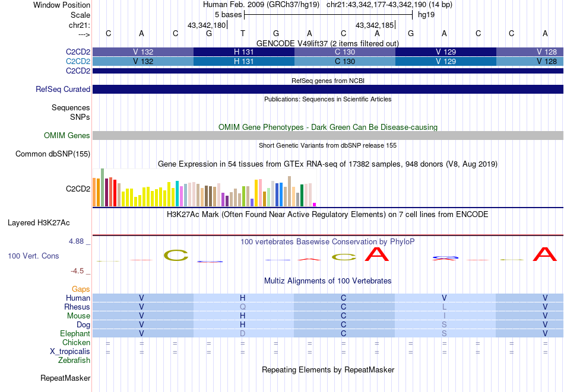Click the L amino acid in Rhesus row

(444, 307)
